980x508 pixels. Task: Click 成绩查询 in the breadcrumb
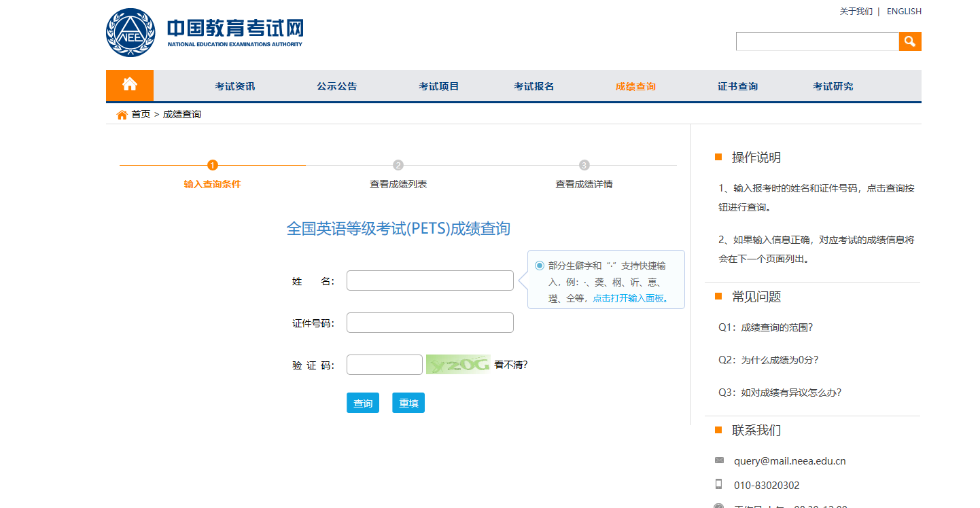182,115
